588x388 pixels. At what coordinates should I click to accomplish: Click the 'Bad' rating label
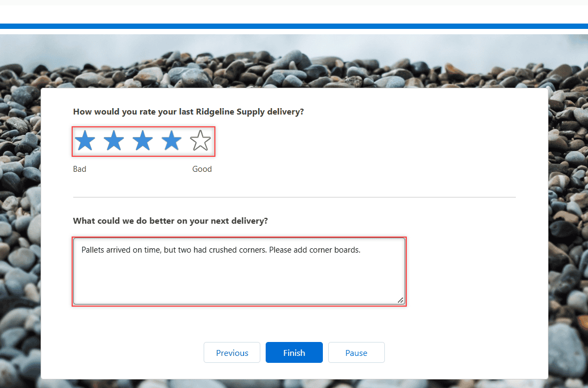pos(80,169)
